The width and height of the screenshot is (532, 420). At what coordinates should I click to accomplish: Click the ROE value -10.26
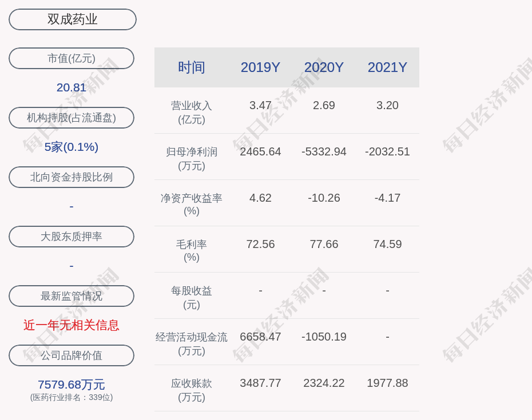click(x=324, y=198)
